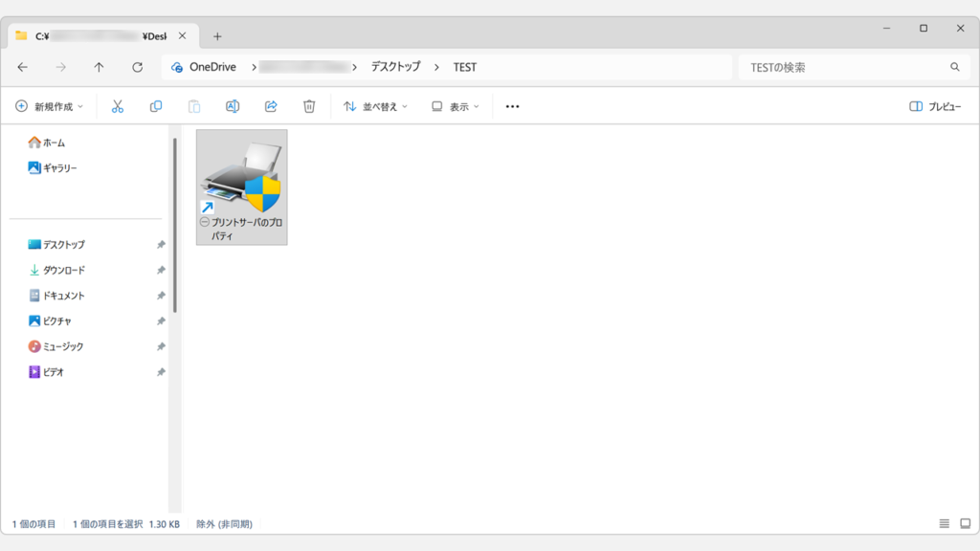Click the Copy icon in toolbar

[x=156, y=107]
